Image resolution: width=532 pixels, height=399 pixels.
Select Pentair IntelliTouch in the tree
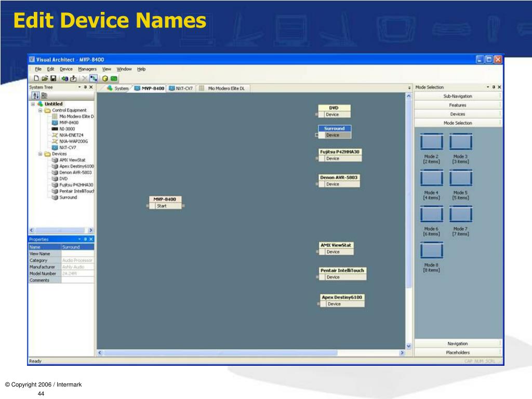[73, 191]
